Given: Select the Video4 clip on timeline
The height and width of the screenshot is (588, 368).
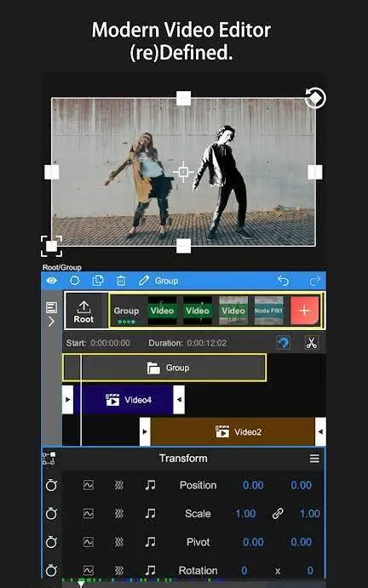Looking at the screenshot, I should 124,400.
